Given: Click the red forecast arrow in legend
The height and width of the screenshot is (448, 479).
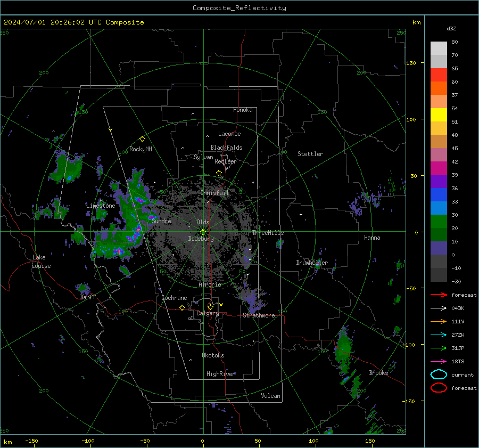Looking at the screenshot, I should [x=439, y=295].
